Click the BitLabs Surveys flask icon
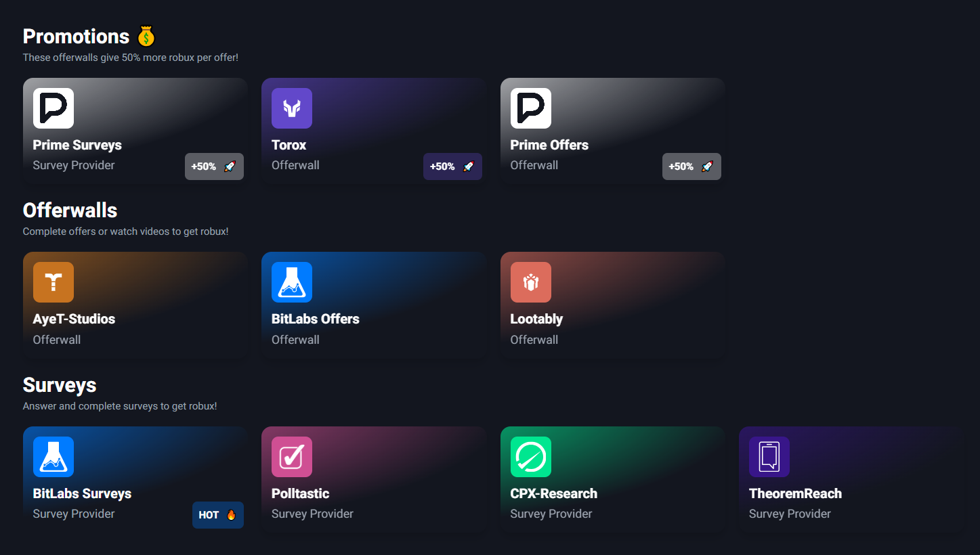Viewport: 980px width, 555px height. (54, 457)
